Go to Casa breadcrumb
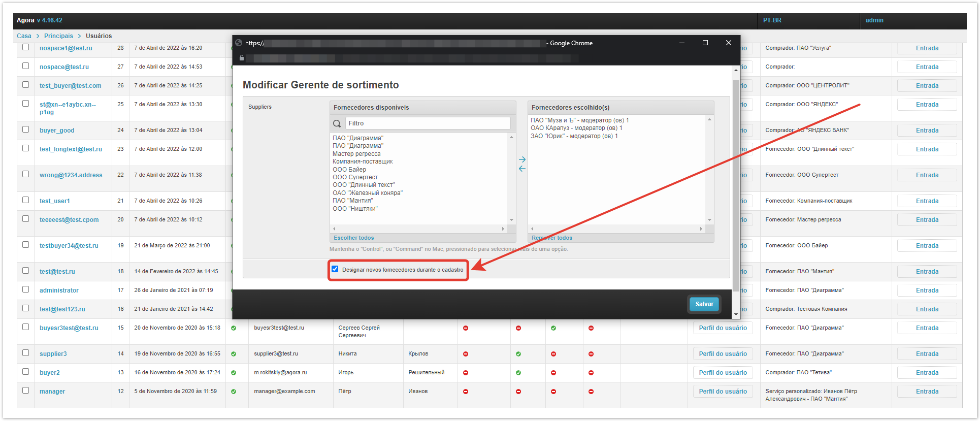The width and height of the screenshot is (980, 421). tap(24, 36)
